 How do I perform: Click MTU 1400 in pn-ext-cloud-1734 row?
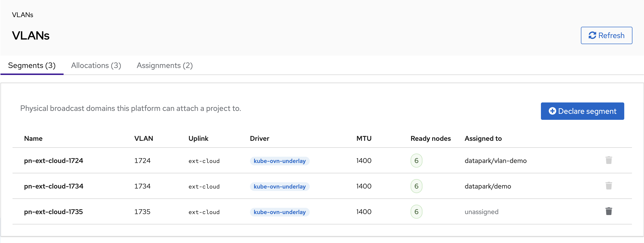[363, 186]
